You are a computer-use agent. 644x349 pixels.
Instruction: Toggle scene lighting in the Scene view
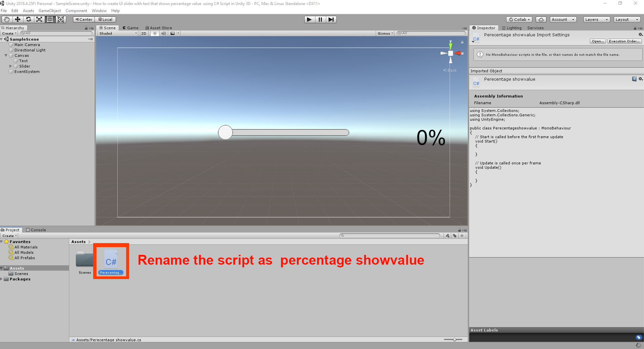click(154, 33)
